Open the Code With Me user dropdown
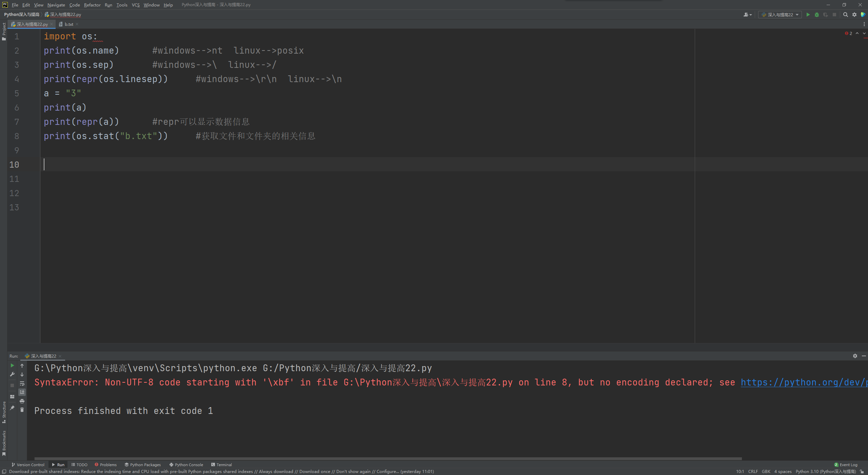The height and width of the screenshot is (475, 868). (x=748, y=15)
